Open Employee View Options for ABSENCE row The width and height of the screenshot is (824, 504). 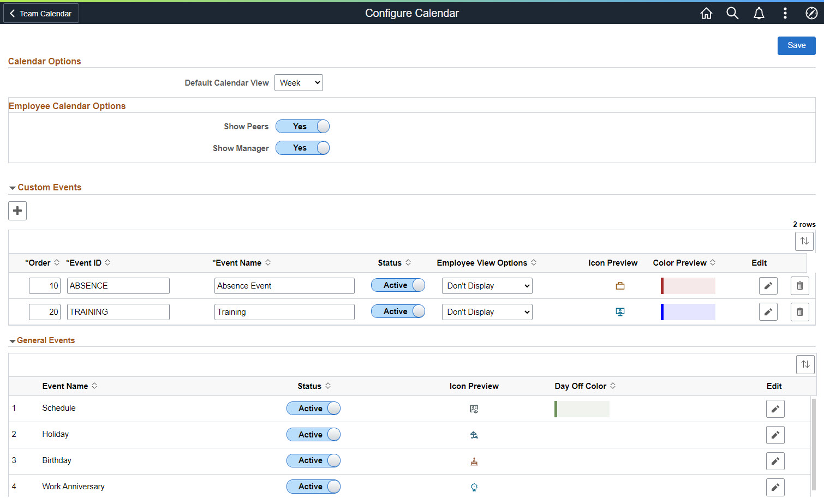point(487,286)
